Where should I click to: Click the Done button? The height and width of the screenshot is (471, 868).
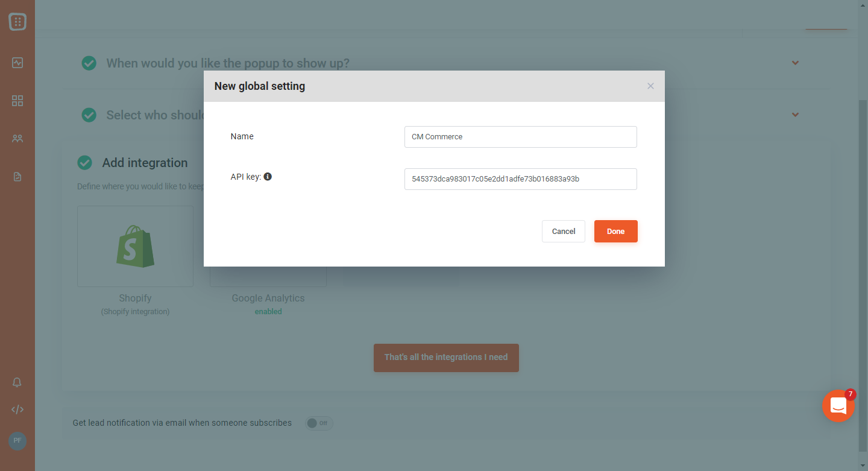point(616,232)
